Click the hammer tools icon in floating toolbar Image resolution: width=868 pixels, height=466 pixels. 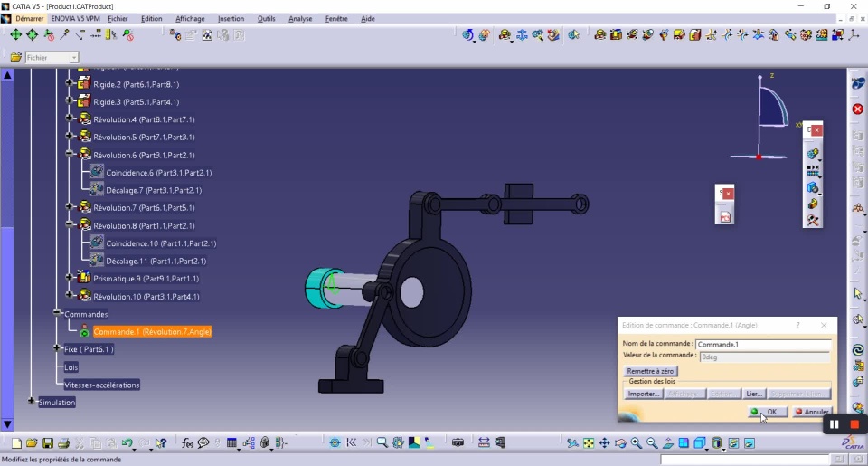coord(813,220)
